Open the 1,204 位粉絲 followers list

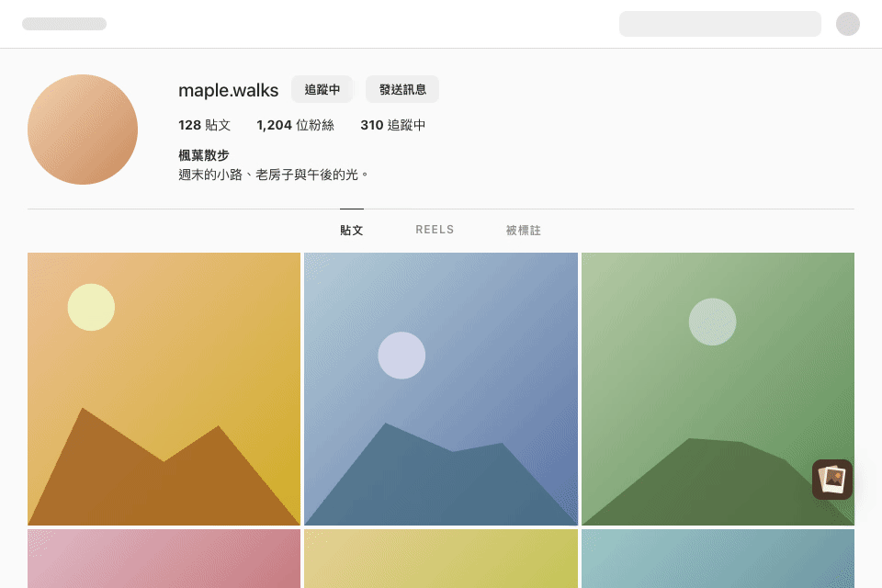(295, 125)
